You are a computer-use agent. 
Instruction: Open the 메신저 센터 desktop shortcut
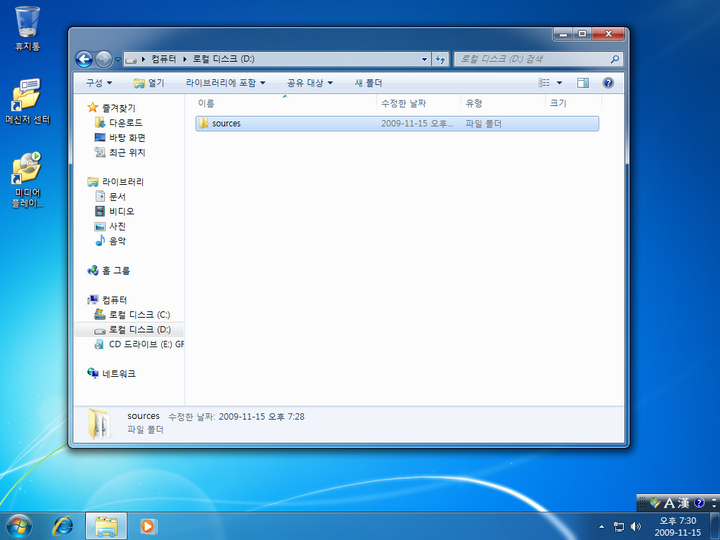tap(28, 101)
